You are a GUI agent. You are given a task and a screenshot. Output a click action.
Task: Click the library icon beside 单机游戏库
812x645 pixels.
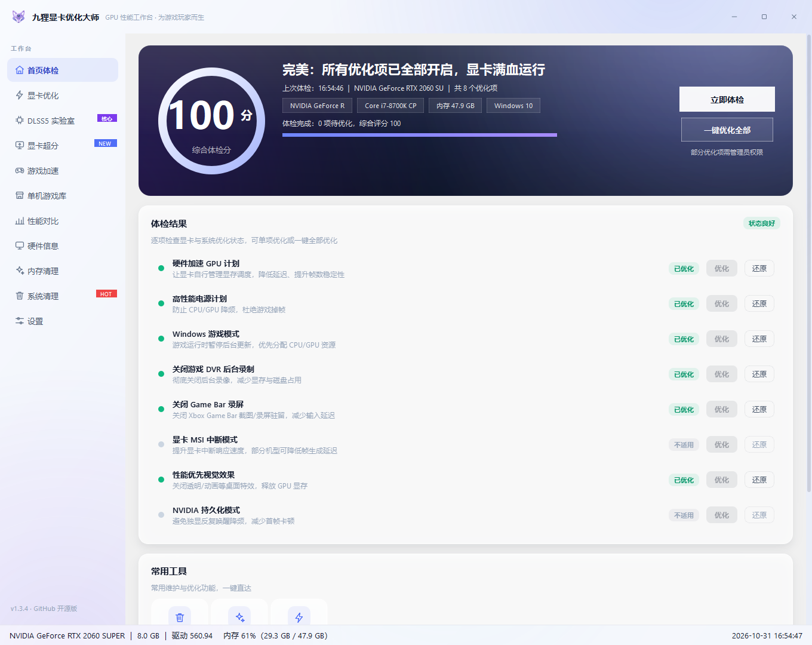20,195
